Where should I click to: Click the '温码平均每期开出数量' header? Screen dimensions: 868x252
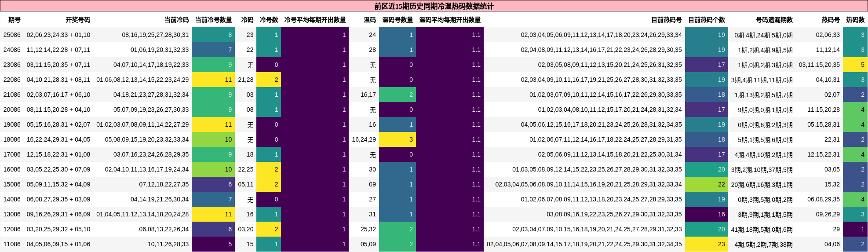pyautogui.click(x=450, y=20)
